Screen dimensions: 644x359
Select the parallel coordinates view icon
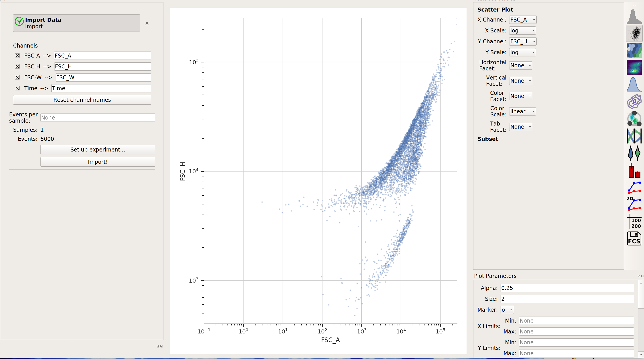pyautogui.click(x=634, y=136)
